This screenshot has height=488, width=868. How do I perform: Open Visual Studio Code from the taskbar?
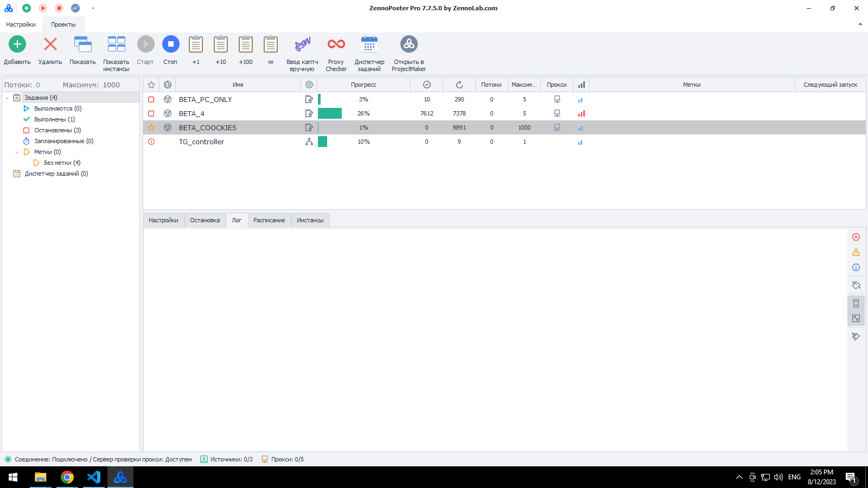pos(94,477)
